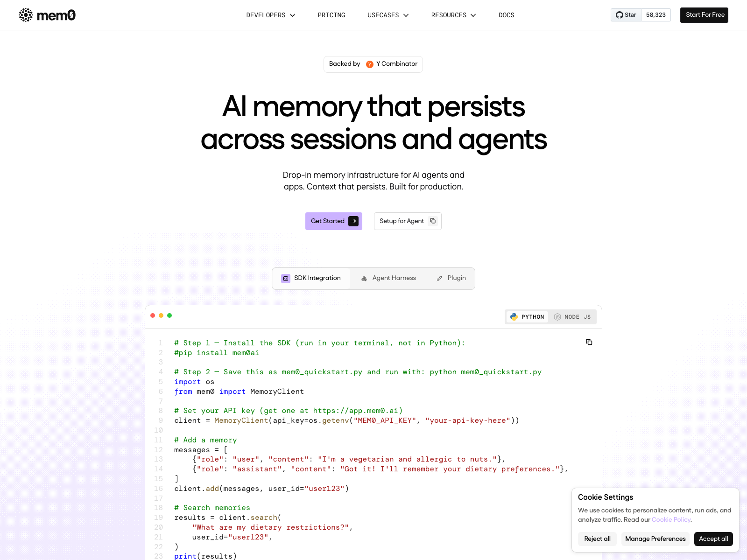Click the 58,323 star count
747x560 pixels.
pos(656,15)
